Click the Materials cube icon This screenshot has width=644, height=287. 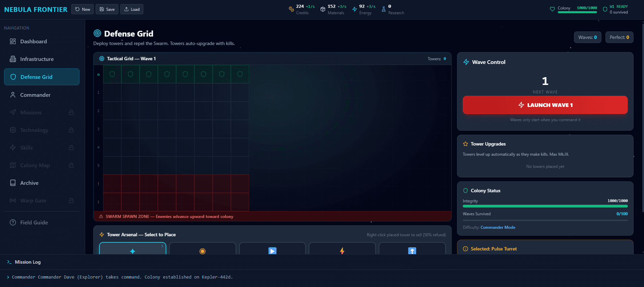(323, 9)
